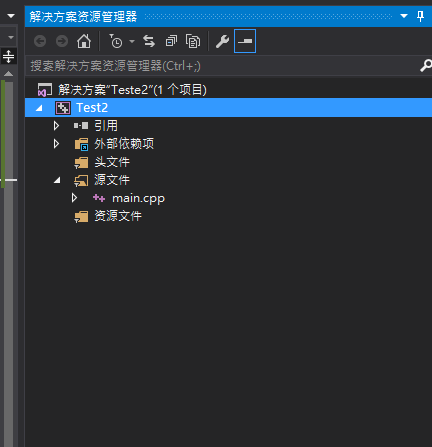The image size is (432, 447).
Task: Click the search magnifier icon
Action: (426, 66)
